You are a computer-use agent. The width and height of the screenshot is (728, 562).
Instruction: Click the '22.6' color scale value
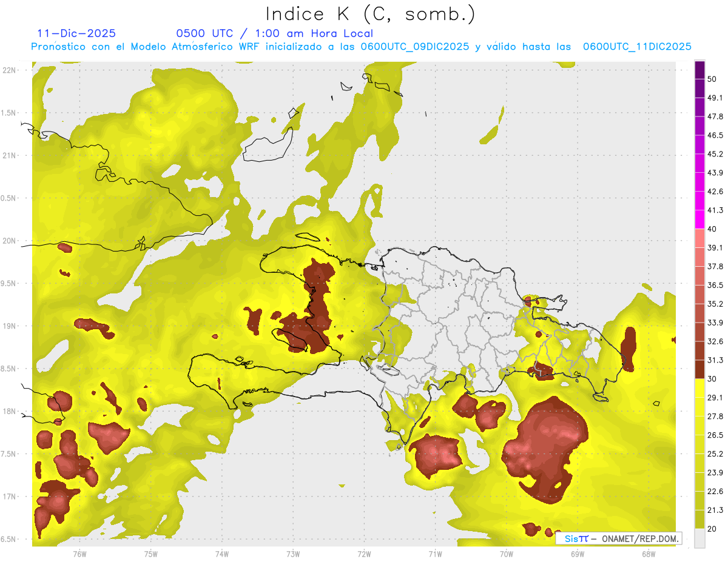point(716,492)
